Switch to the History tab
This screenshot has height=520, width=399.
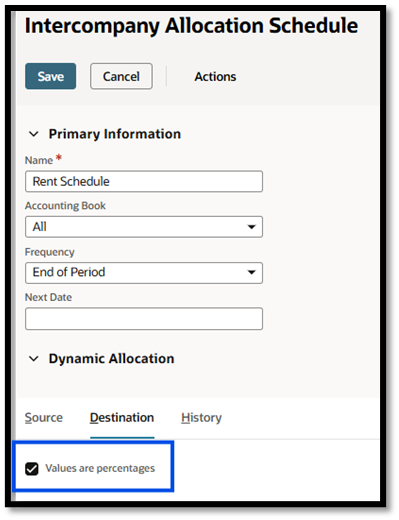(201, 418)
